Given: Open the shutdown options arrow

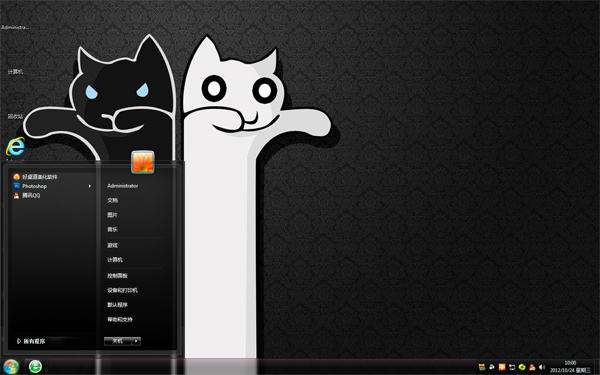Looking at the screenshot, I should (x=137, y=341).
